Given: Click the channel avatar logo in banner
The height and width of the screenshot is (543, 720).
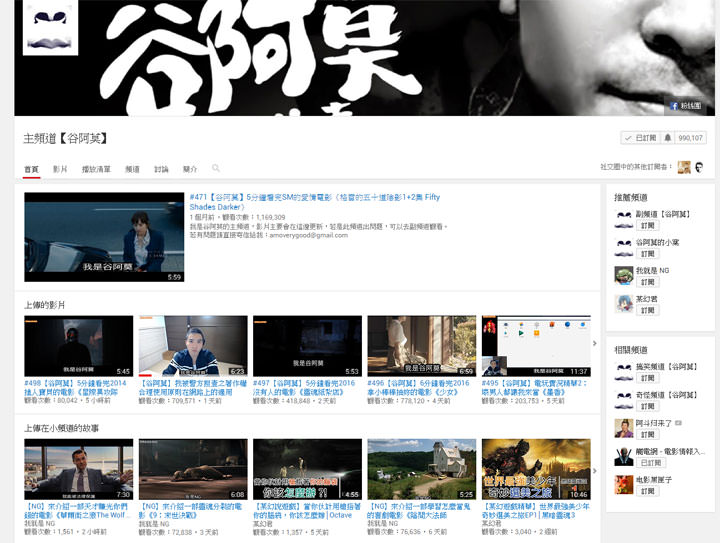Looking at the screenshot, I should (x=51, y=28).
